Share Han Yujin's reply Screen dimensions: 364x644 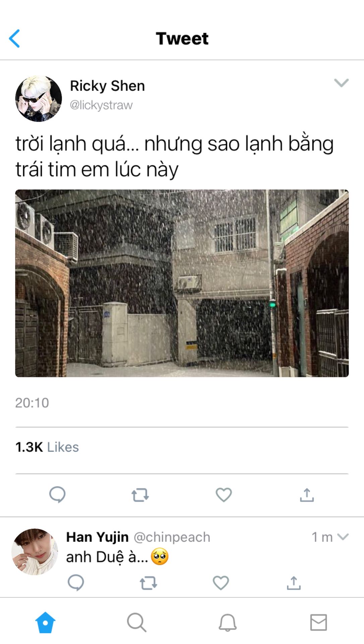tap(294, 583)
